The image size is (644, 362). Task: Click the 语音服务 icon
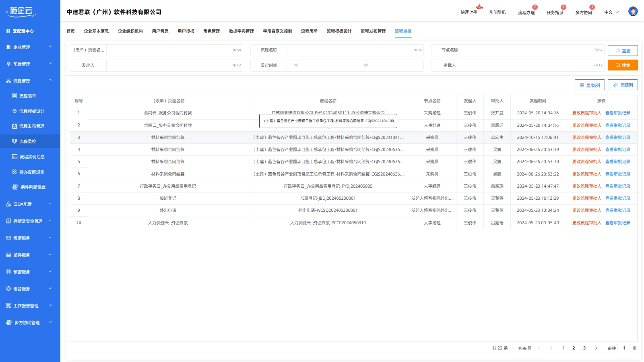point(8,289)
